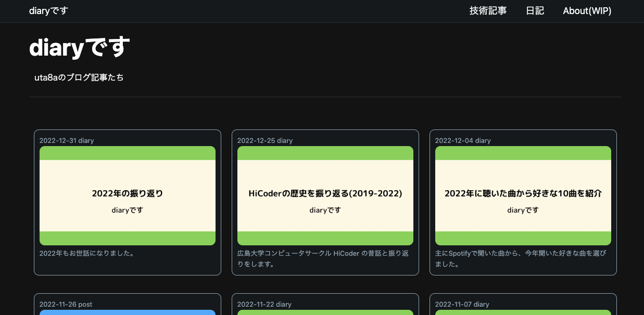Select the 日記 section in the navbar
This screenshot has height=315, width=644.
click(535, 10)
